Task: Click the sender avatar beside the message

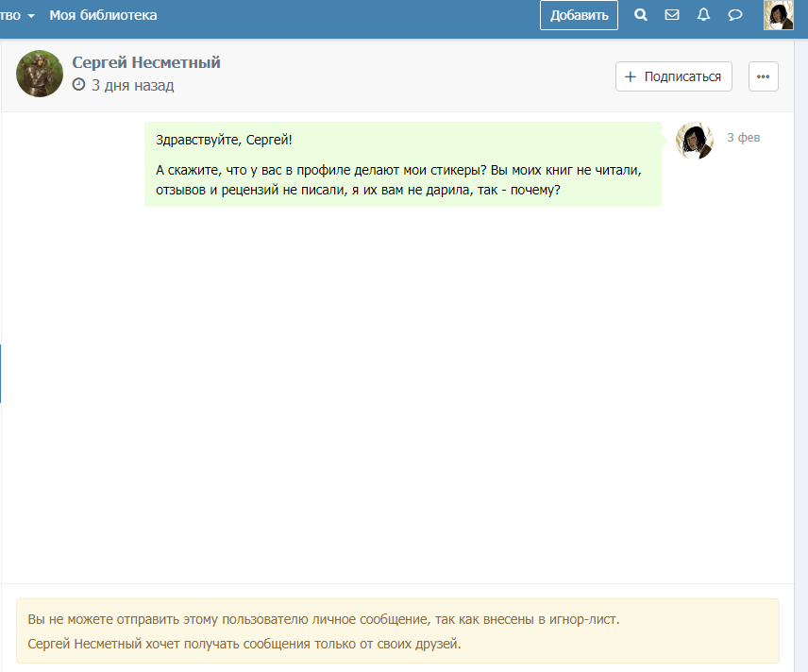Action: [x=694, y=141]
